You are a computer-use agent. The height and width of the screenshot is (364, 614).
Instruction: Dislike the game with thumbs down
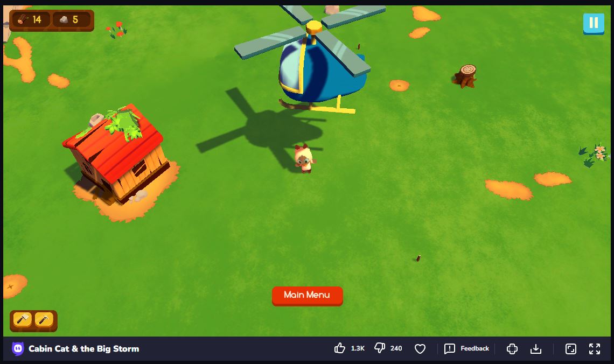(380, 348)
